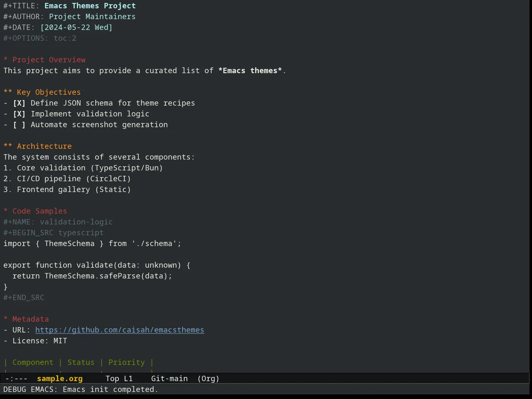Click list item Core validation (TypeScript/Bun)

click(x=83, y=168)
